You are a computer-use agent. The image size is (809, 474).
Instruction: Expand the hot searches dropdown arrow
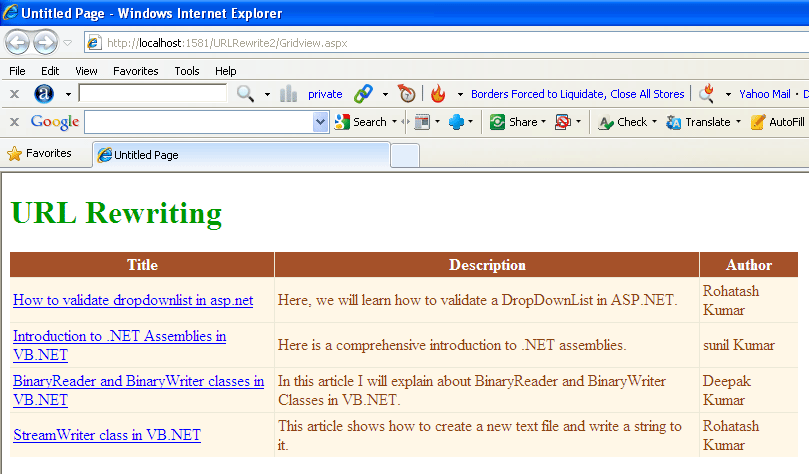click(x=729, y=94)
